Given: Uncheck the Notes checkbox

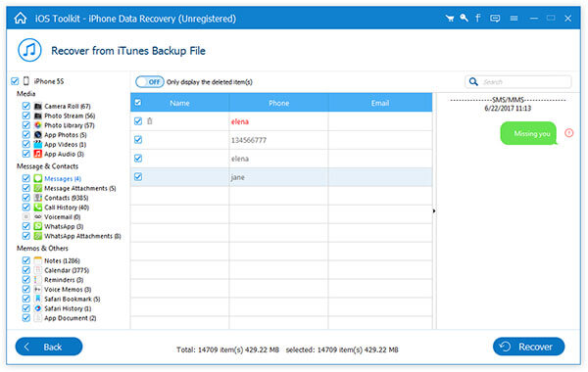Looking at the screenshot, I should [x=25, y=260].
